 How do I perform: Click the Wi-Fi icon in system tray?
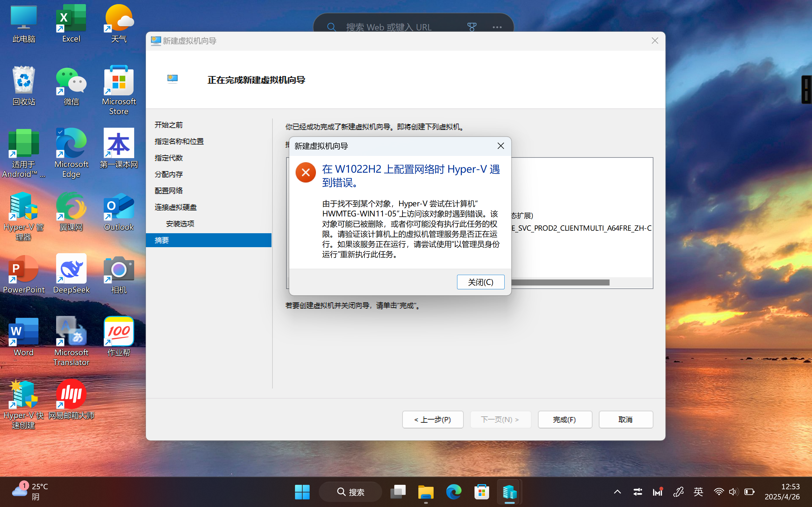tap(719, 491)
